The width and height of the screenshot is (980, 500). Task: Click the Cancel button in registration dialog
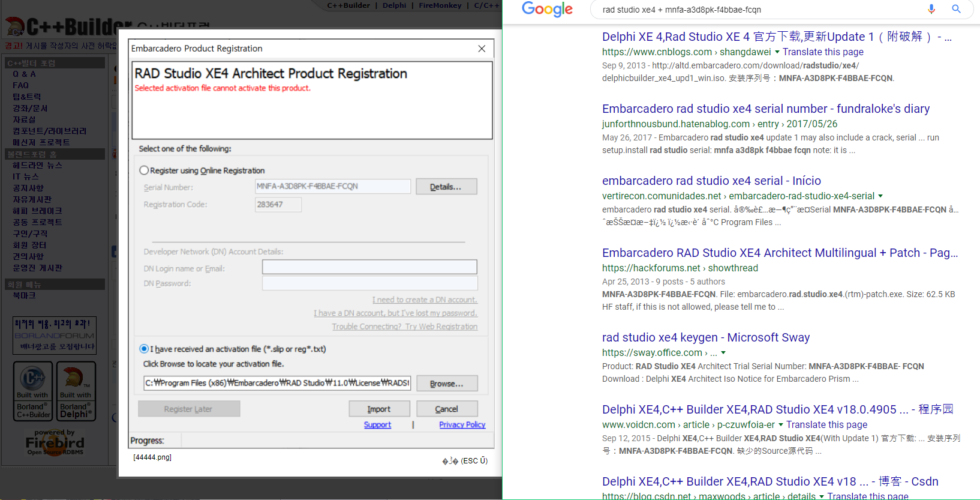click(446, 409)
